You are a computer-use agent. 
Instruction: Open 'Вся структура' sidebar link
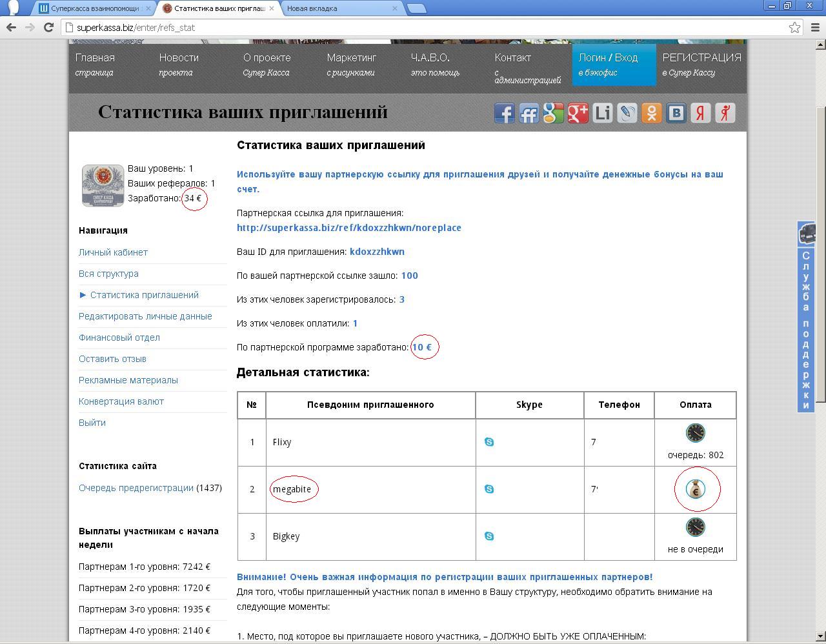coord(108,274)
